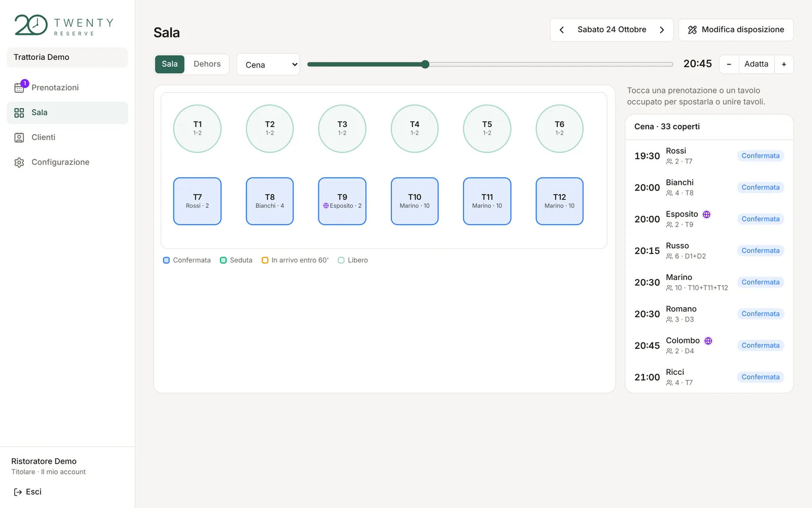Click the Twenty Reserve logo
The width and height of the screenshot is (812, 508).
[64, 25]
